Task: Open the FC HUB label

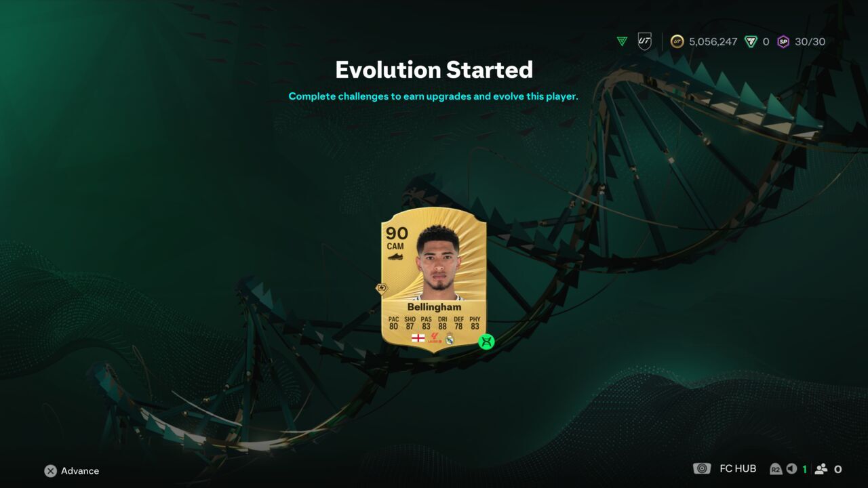Action: pyautogui.click(x=738, y=469)
